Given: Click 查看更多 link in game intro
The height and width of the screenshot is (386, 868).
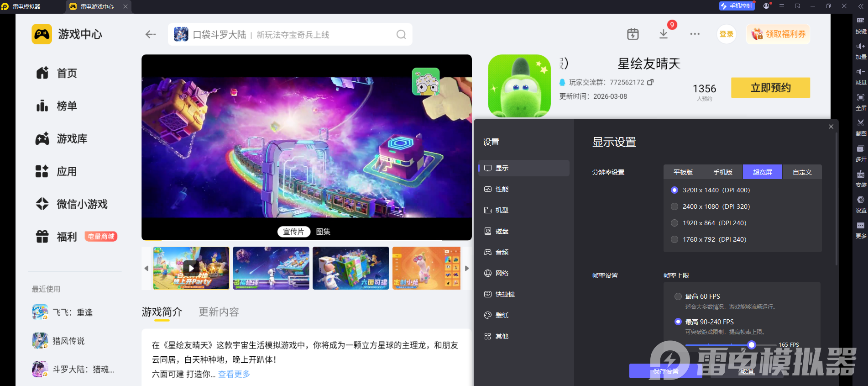Looking at the screenshot, I should [x=234, y=374].
